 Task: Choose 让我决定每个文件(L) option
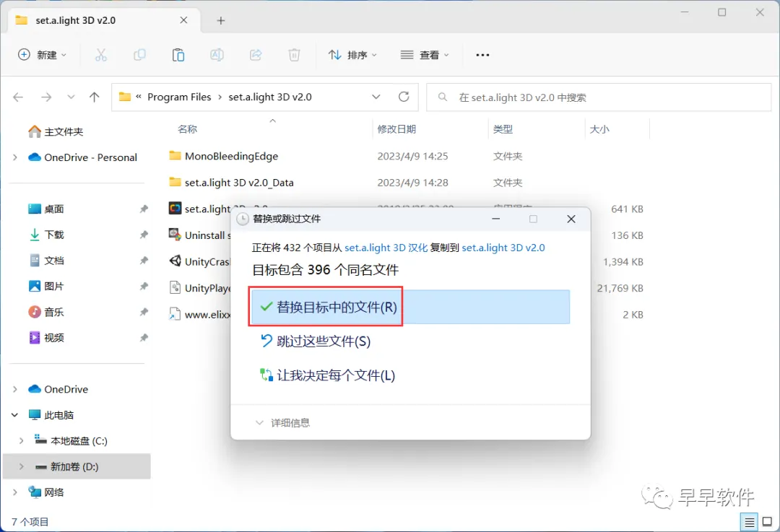[328, 375]
